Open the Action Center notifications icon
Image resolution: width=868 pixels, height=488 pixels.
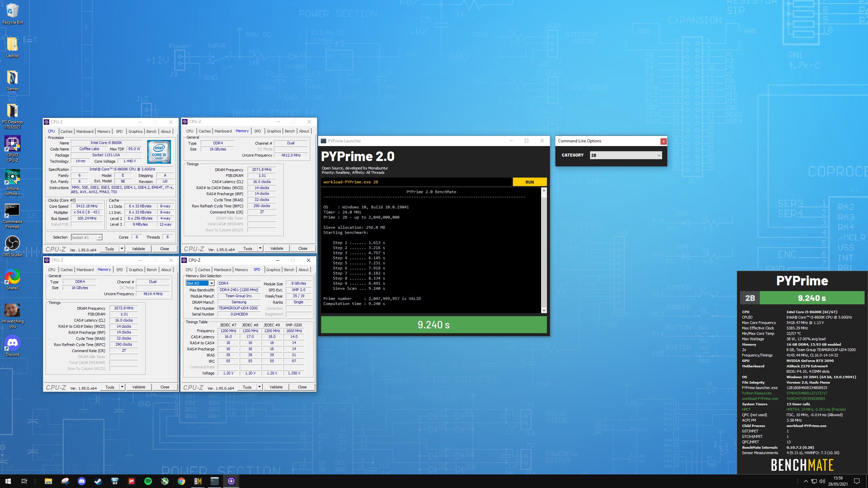coord(857,481)
